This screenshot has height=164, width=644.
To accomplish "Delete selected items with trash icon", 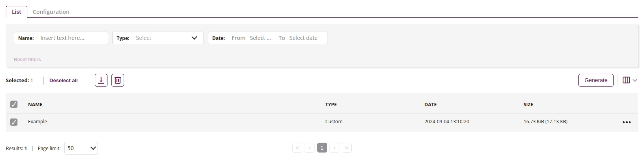I will (x=118, y=80).
